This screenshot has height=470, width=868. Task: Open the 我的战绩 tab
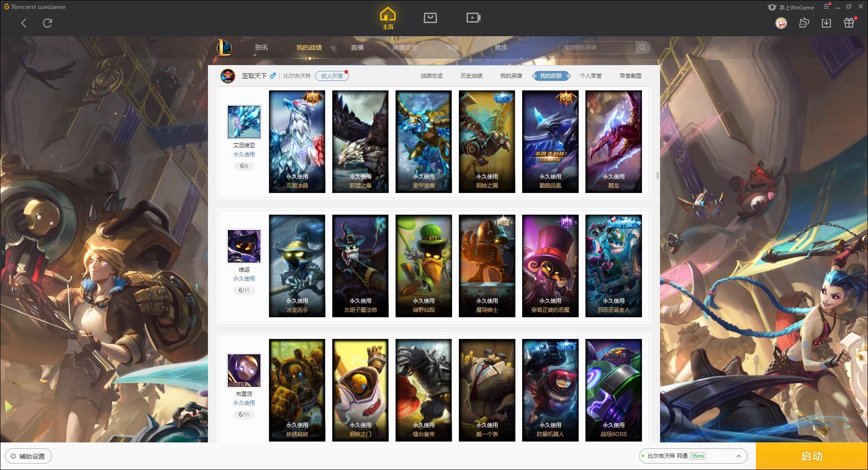[x=309, y=47]
